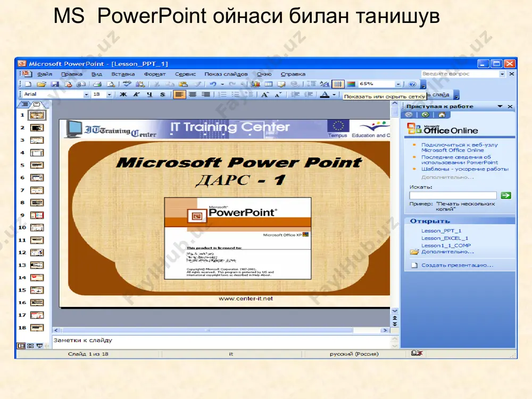The image size is (532, 399).
Task: Open PowerPoint Help question icon
Action: (412, 84)
